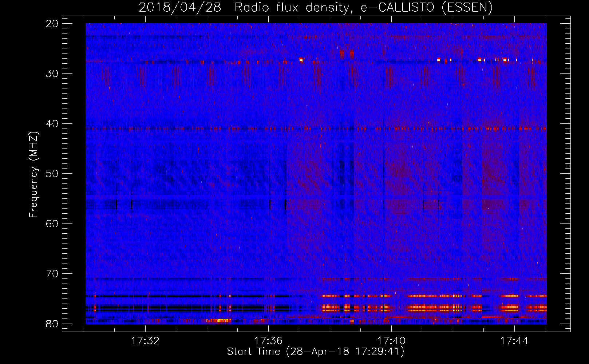Click the 17:36 time tick label
This screenshot has height=364, width=589.
click(268, 341)
